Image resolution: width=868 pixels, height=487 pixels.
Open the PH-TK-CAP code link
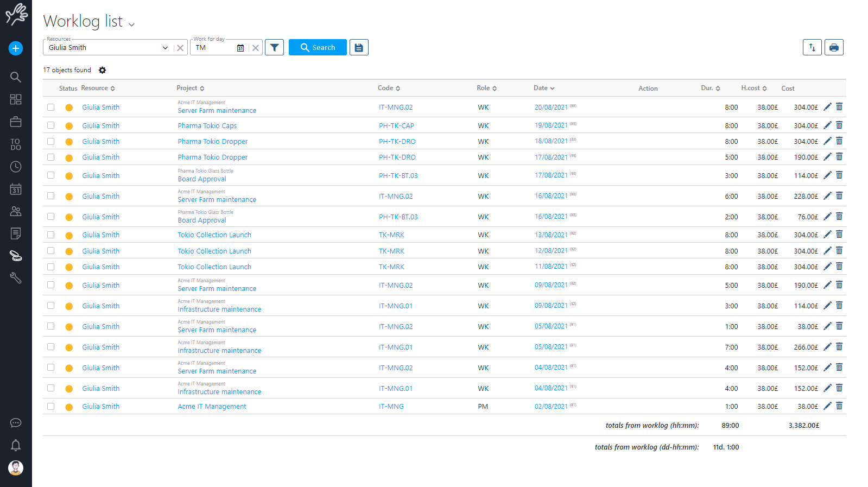396,126
